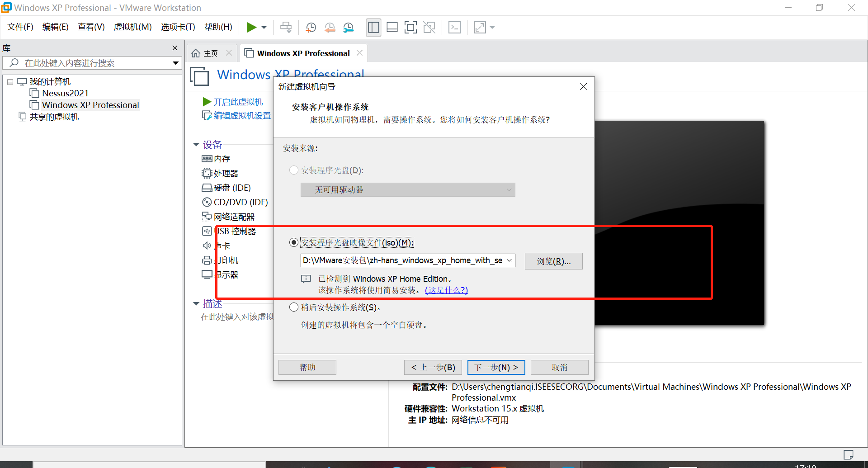Click the revert to snapshot icon
This screenshot has height=468, width=868.
pos(330,28)
